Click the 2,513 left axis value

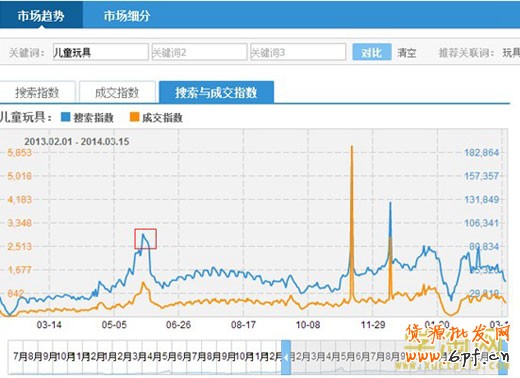(x=19, y=247)
